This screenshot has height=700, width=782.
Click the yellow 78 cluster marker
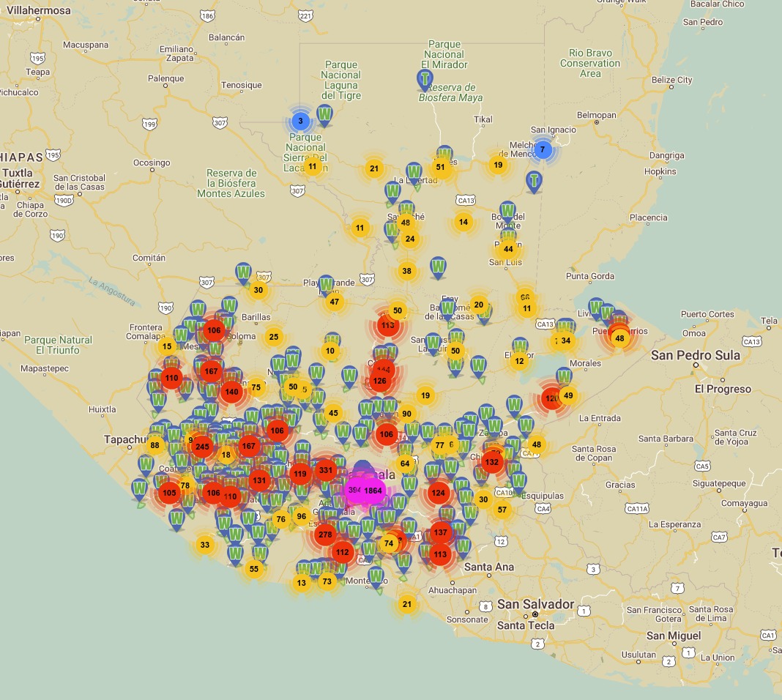[185, 485]
